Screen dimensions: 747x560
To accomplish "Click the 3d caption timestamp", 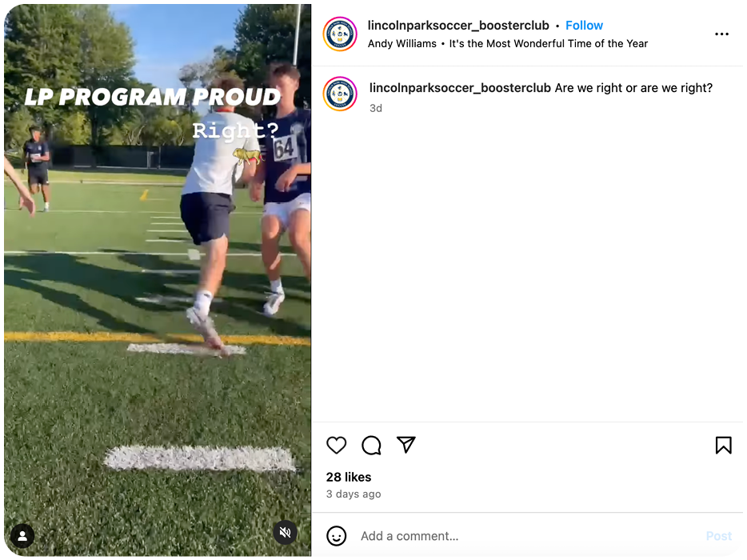I will [376, 108].
